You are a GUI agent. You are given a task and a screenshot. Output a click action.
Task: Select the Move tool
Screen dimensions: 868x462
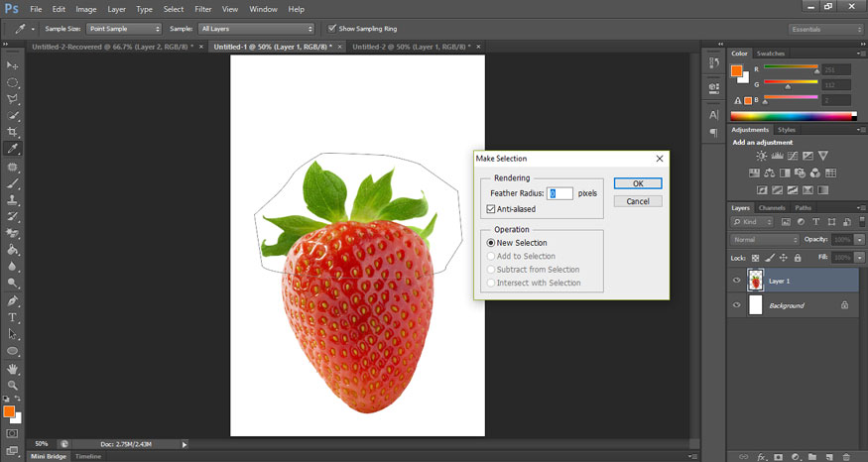(x=13, y=65)
